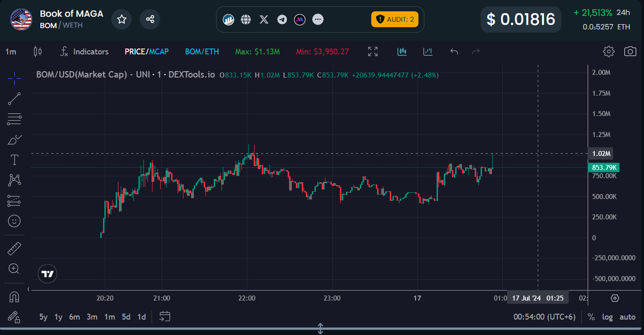644x335 pixels.
Task: Switch to PRICE view toggle
Action: (x=135, y=52)
